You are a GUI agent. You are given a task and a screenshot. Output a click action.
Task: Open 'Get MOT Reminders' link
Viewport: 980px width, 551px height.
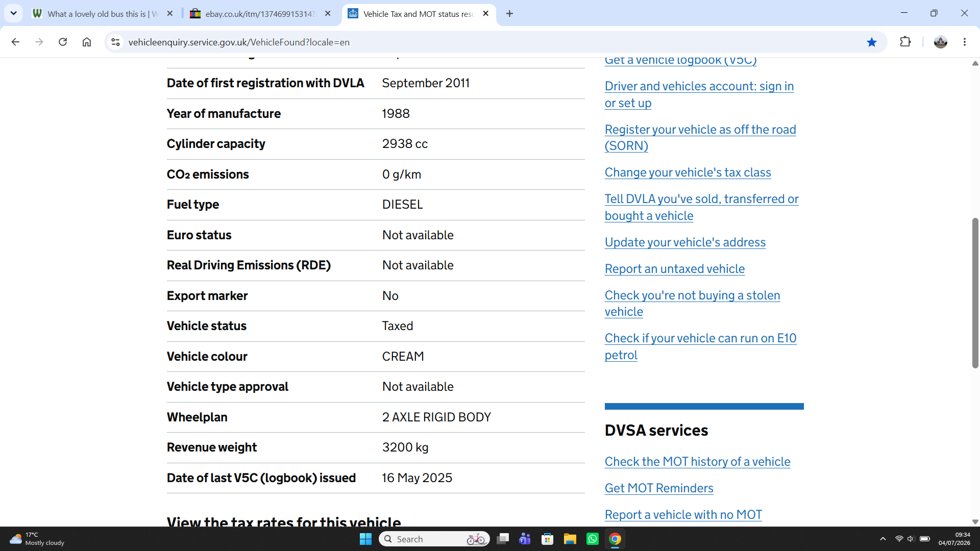point(659,488)
